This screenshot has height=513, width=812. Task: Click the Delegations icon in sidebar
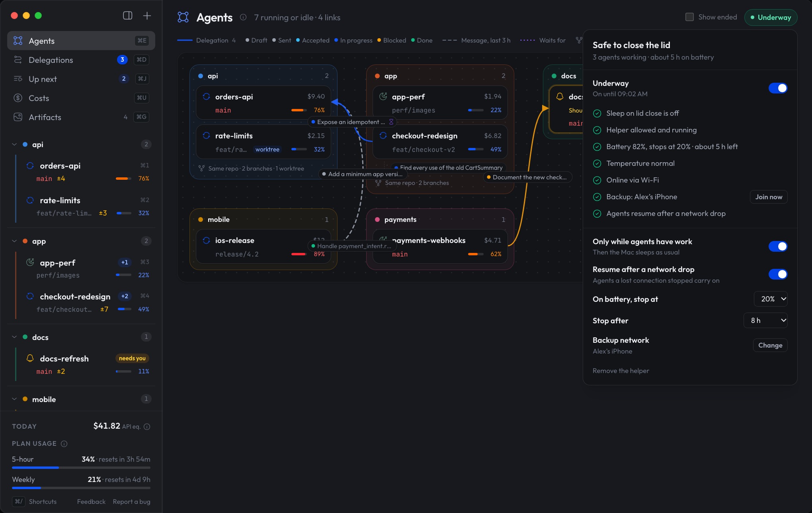(18, 60)
